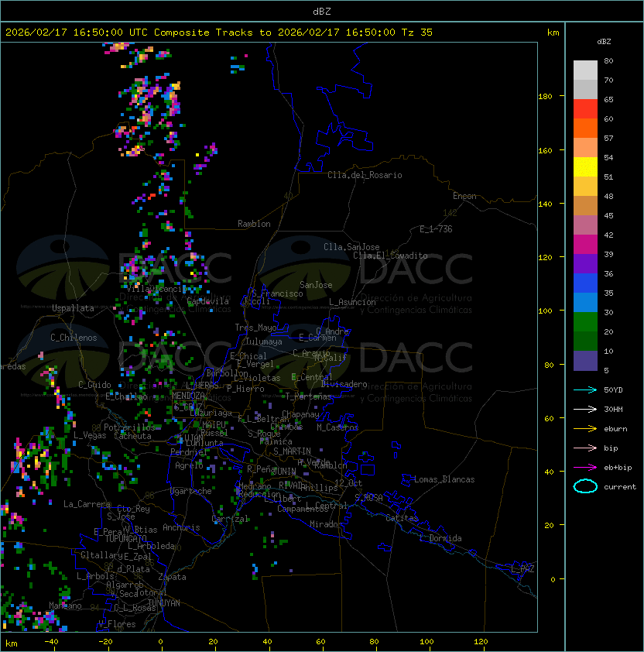Click the 'Tz 35' text in header
This screenshot has width=644, height=652.
pos(417,33)
